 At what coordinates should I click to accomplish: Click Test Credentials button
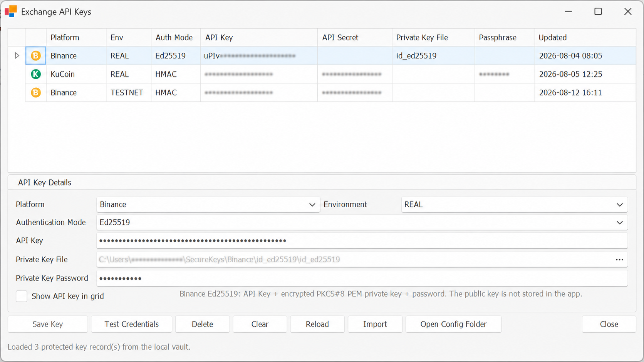[x=132, y=324]
